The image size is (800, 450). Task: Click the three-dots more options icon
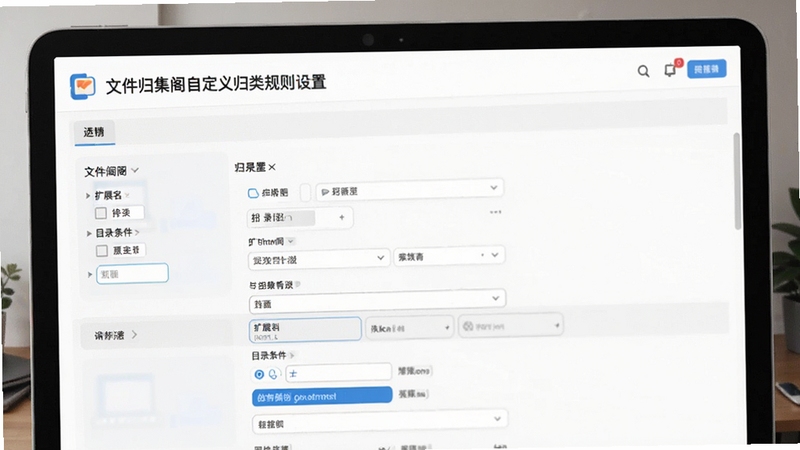tap(495, 212)
